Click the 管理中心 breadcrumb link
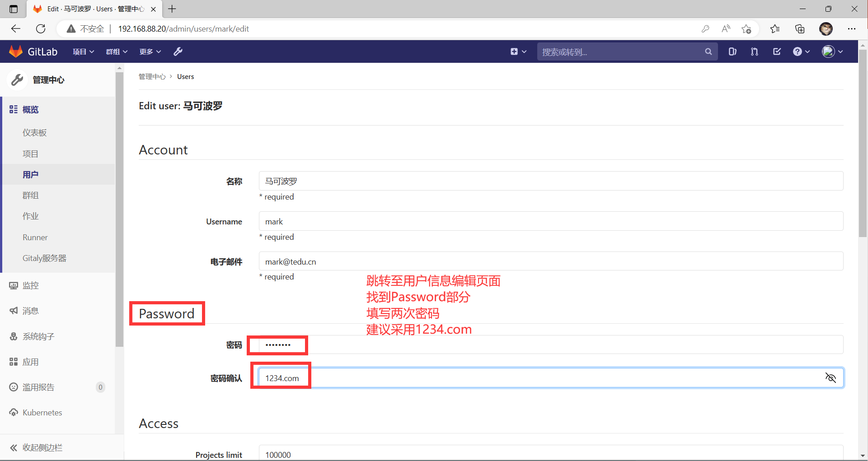868x461 pixels. (x=152, y=77)
